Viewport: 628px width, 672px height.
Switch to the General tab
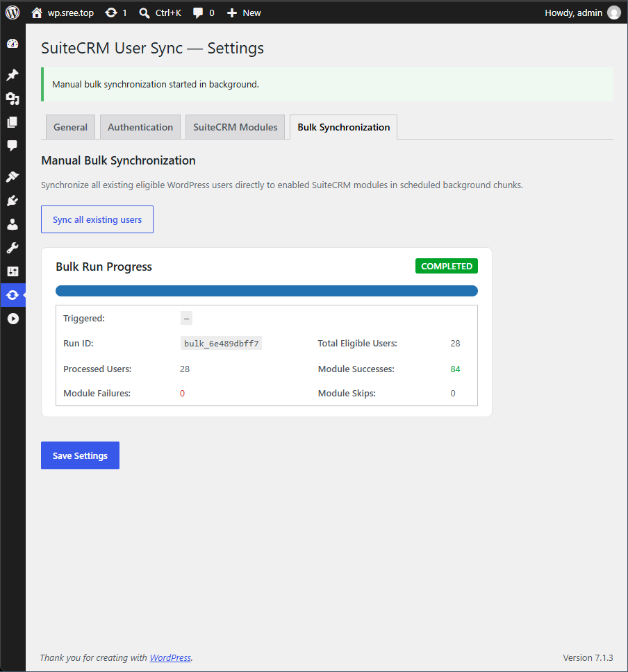pos(70,127)
